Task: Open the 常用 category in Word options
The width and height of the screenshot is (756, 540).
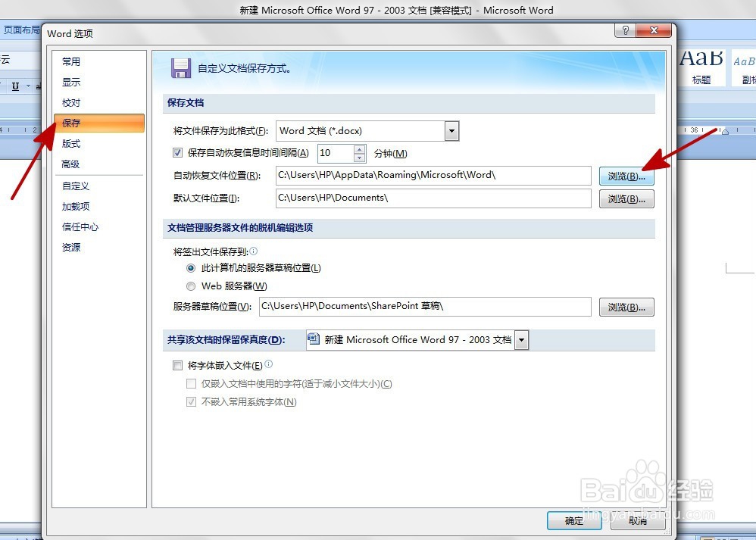Action: click(x=71, y=61)
